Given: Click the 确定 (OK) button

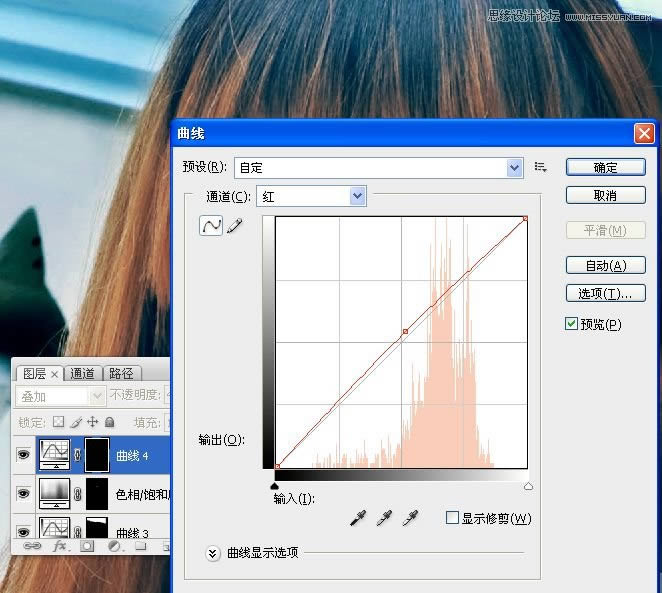Looking at the screenshot, I should click(x=605, y=167).
